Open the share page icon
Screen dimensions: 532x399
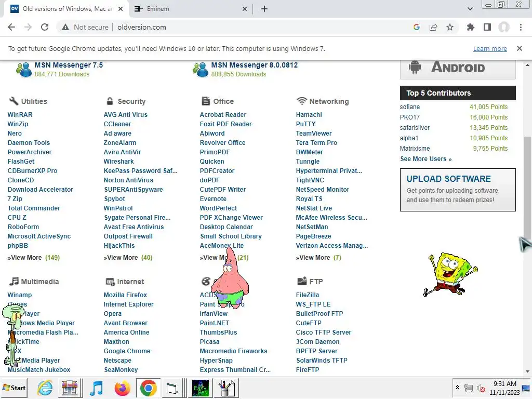tap(433, 27)
